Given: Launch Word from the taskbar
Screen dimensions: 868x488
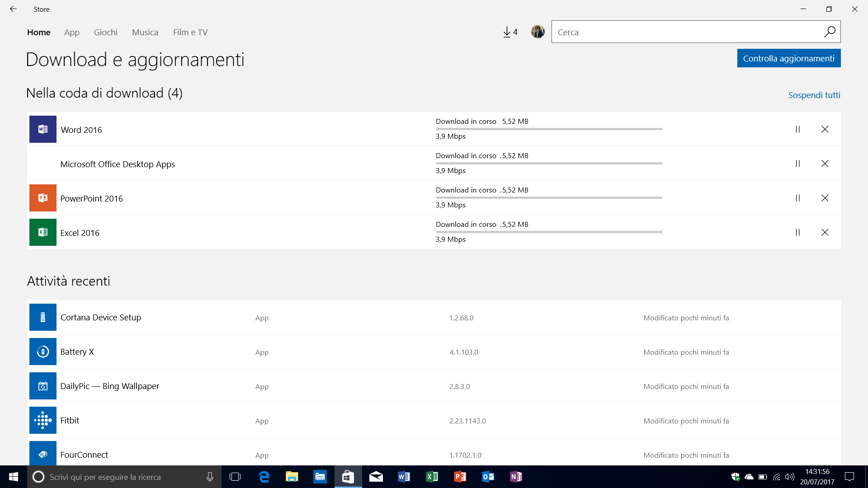Looking at the screenshot, I should 404,477.
